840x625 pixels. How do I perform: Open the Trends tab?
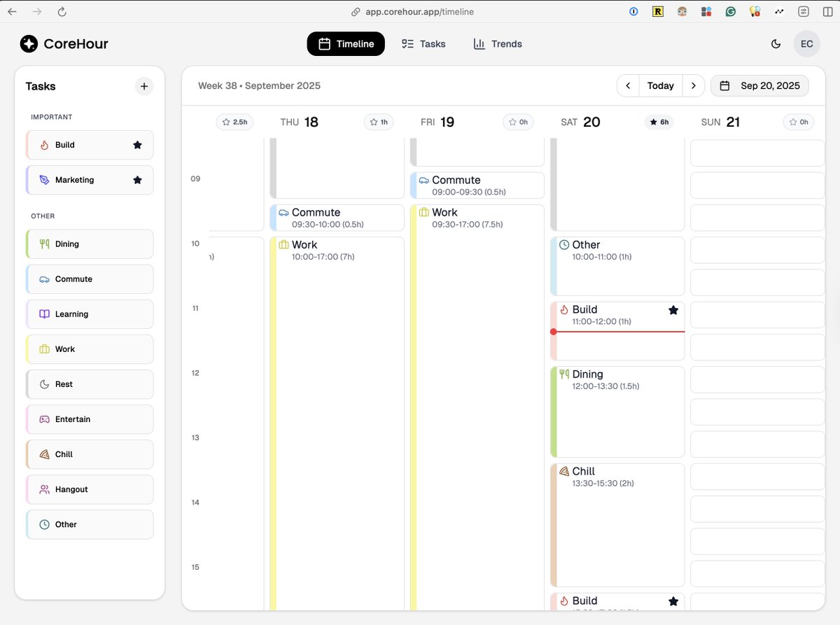(498, 43)
